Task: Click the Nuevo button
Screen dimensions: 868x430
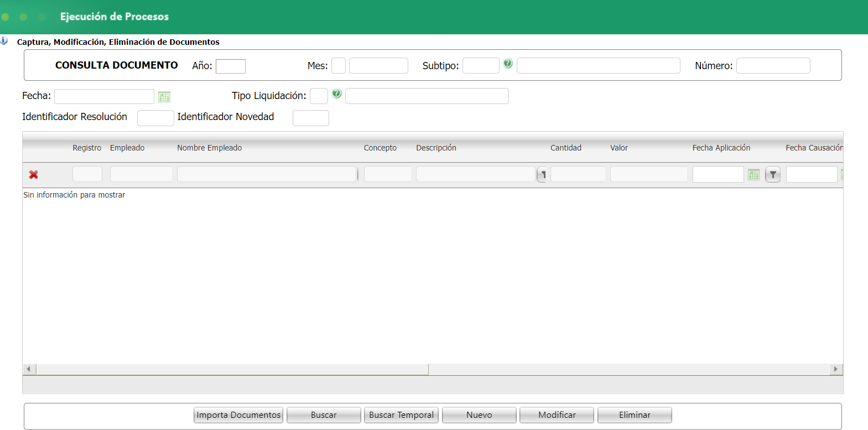Action: (x=479, y=415)
